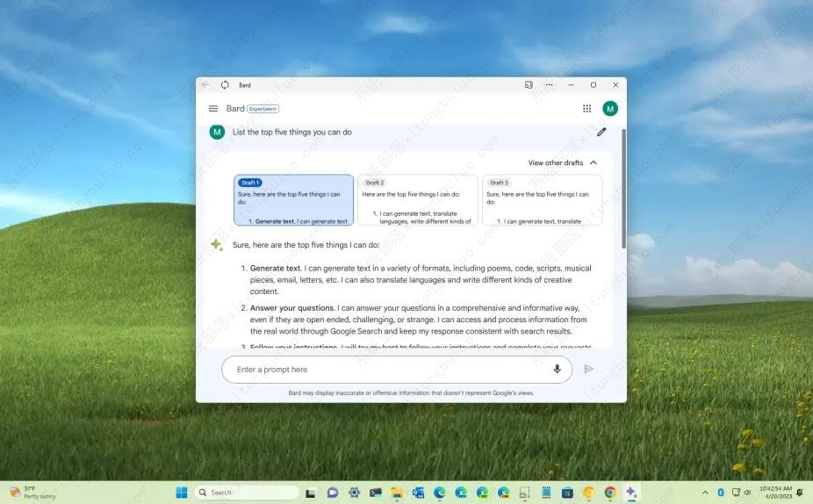
Task: Open the volume tray icon
Action: pos(747,492)
